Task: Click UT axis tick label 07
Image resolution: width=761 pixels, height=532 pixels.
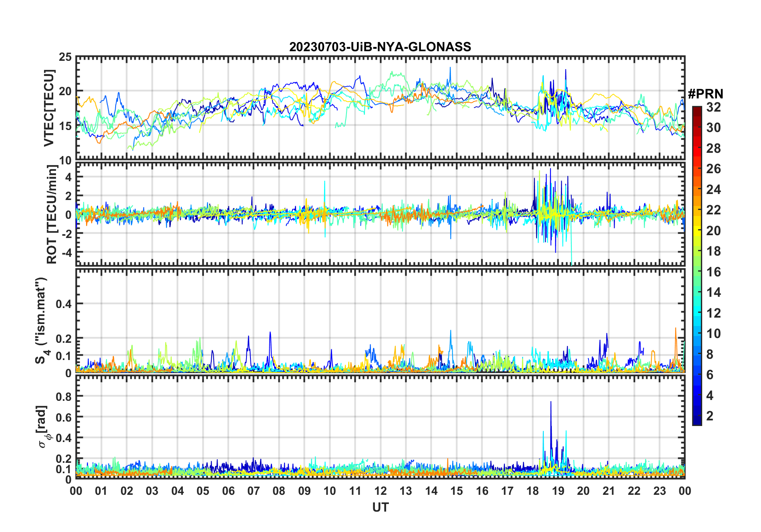Action: pos(254,491)
